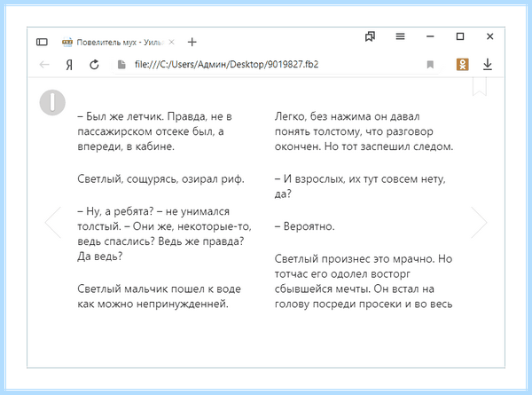
Task: Go to the previous book page
Action: pos(53,223)
